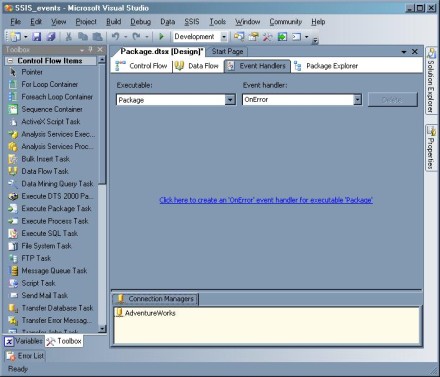Open the New Project dropdown arrow

click(x=25, y=37)
